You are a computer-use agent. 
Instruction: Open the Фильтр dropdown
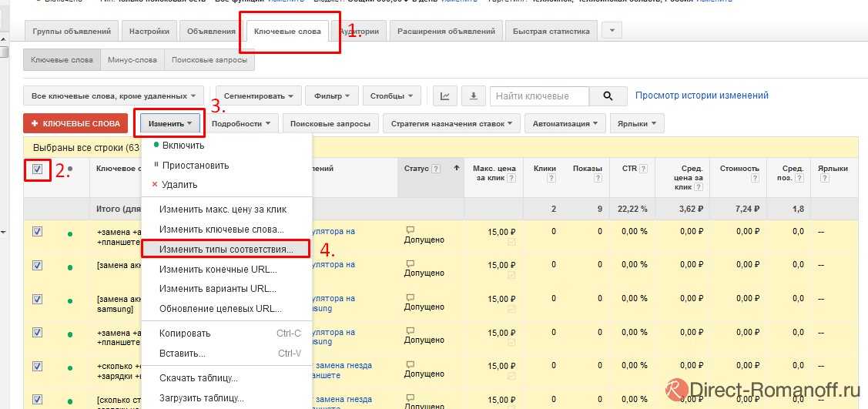[332, 96]
